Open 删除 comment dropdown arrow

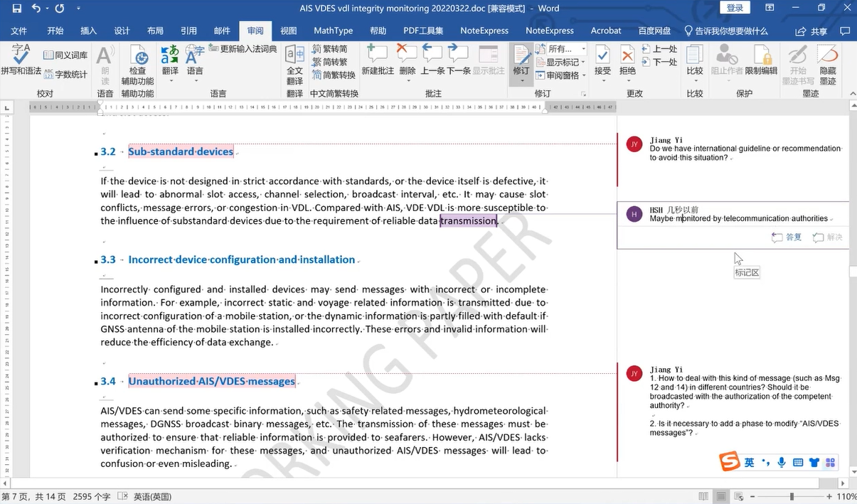coord(408,80)
